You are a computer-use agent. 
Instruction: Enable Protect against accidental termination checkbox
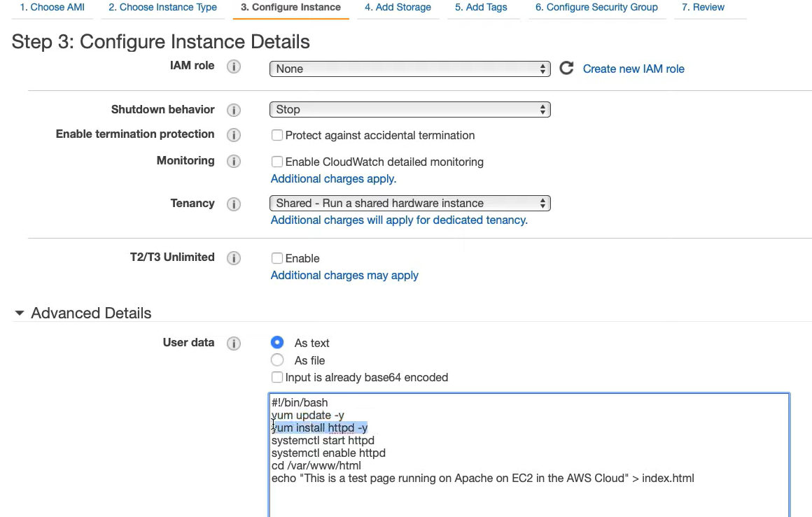(277, 135)
